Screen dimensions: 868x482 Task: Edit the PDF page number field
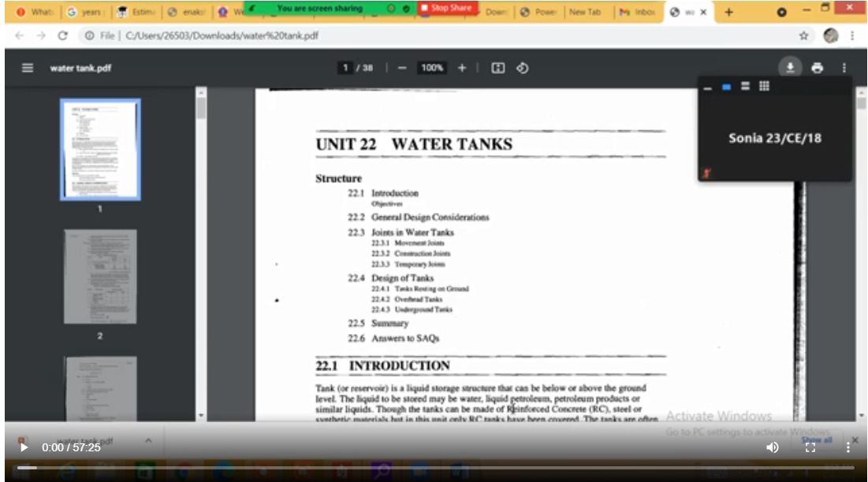click(345, 68)
